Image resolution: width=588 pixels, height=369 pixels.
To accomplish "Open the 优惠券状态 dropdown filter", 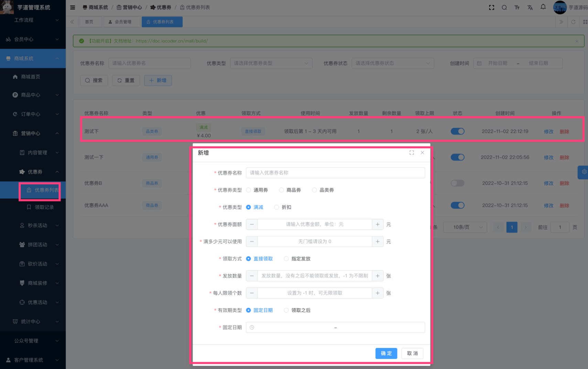I will click(x=392, y=63).
